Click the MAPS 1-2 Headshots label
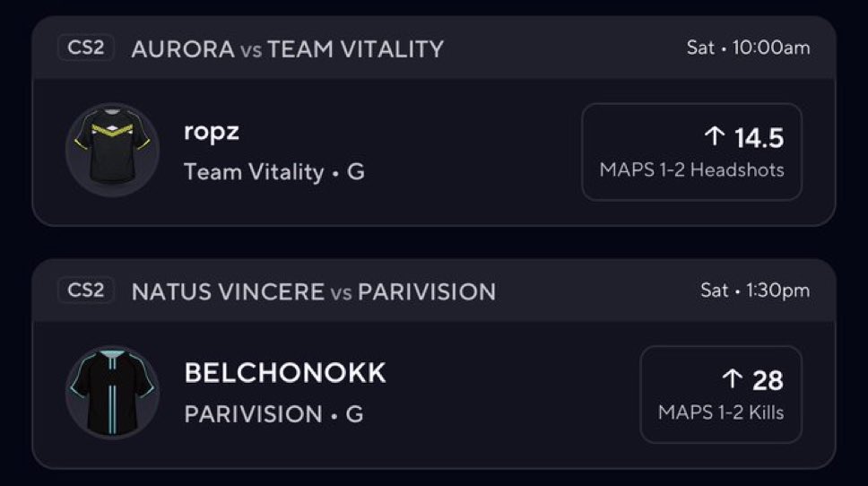868x486 pixels. coord(691,169)
